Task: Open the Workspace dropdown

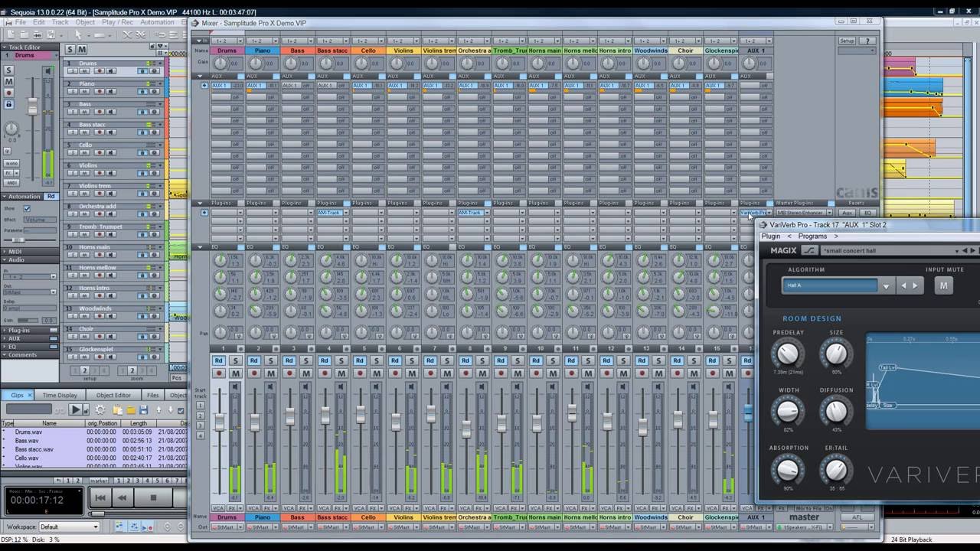Action: coord(70,527)
